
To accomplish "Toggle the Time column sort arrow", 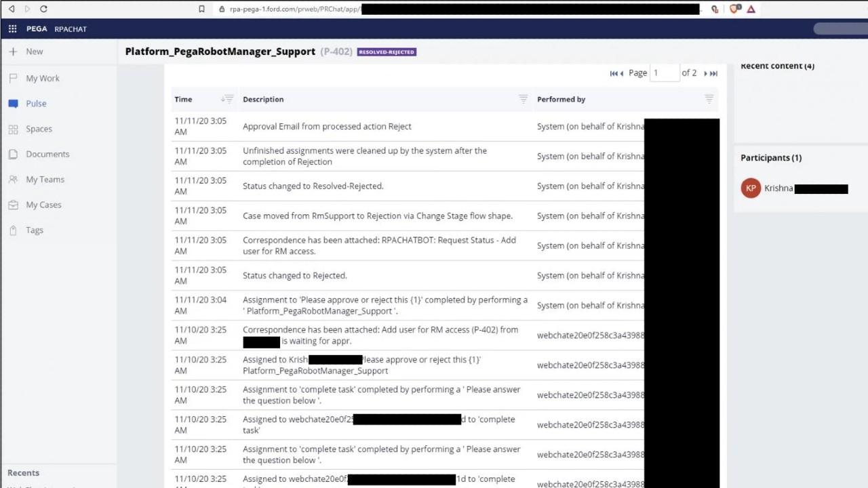I will 222,99.
